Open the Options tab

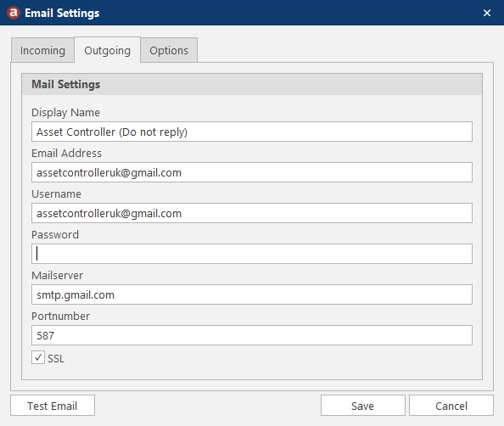point(169,50)
